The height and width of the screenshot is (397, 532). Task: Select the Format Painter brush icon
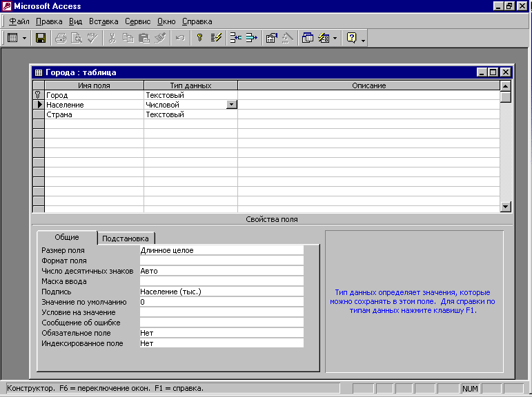[x=160, y=38]
